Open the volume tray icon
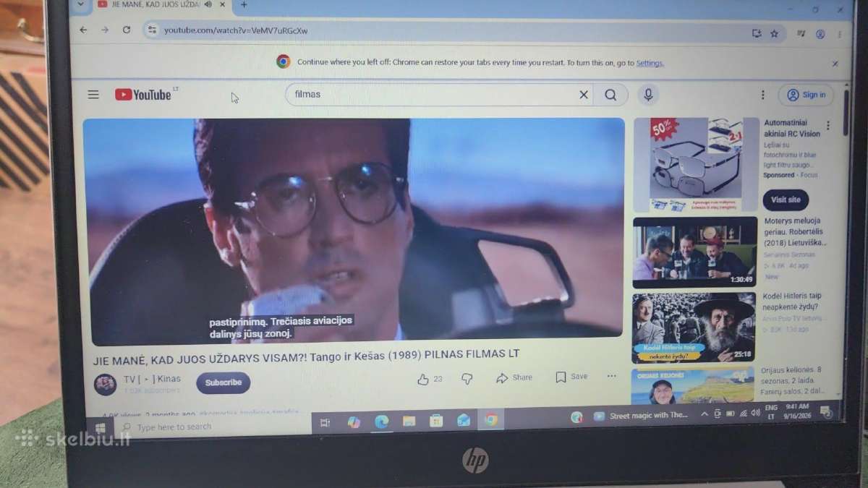 click(x=755, y=413)
